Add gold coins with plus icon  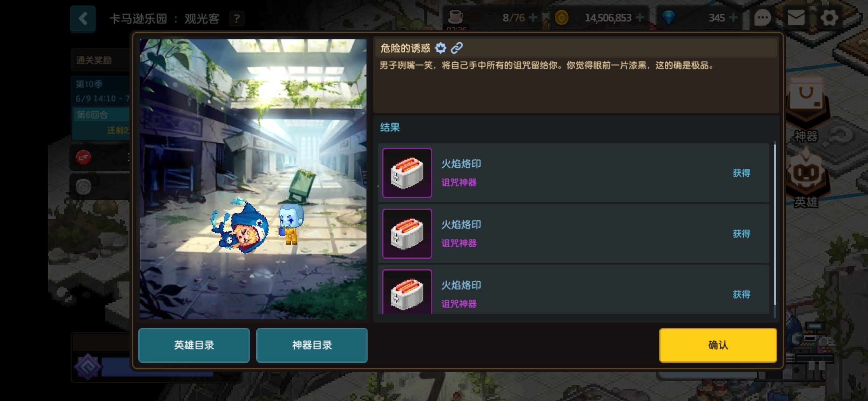pos(640,17)
